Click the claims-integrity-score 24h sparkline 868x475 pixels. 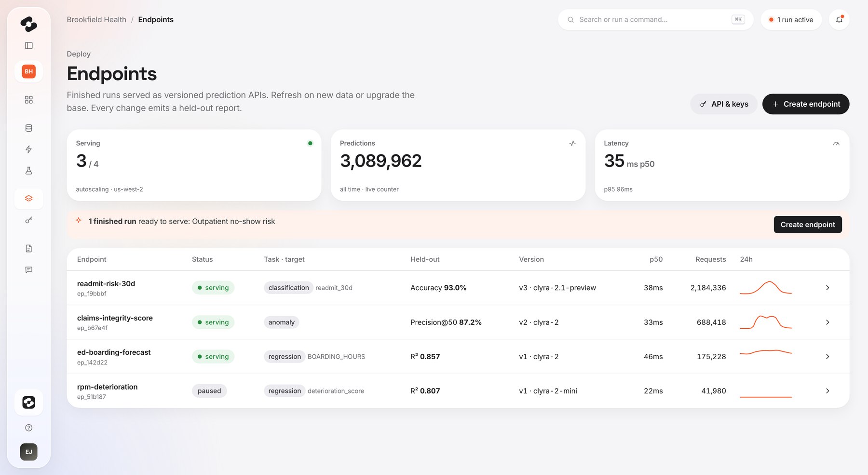(x=766, y=322)
